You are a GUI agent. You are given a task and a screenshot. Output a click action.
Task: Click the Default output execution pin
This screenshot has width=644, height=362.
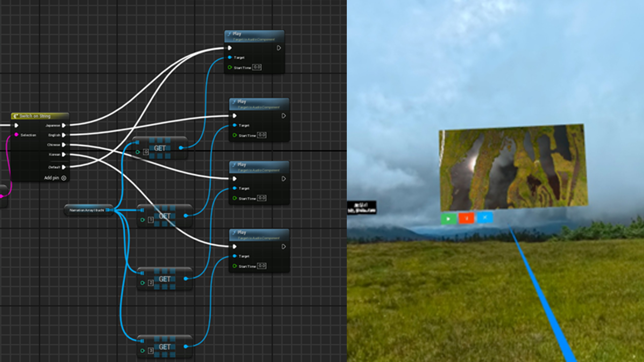[64, 167]
